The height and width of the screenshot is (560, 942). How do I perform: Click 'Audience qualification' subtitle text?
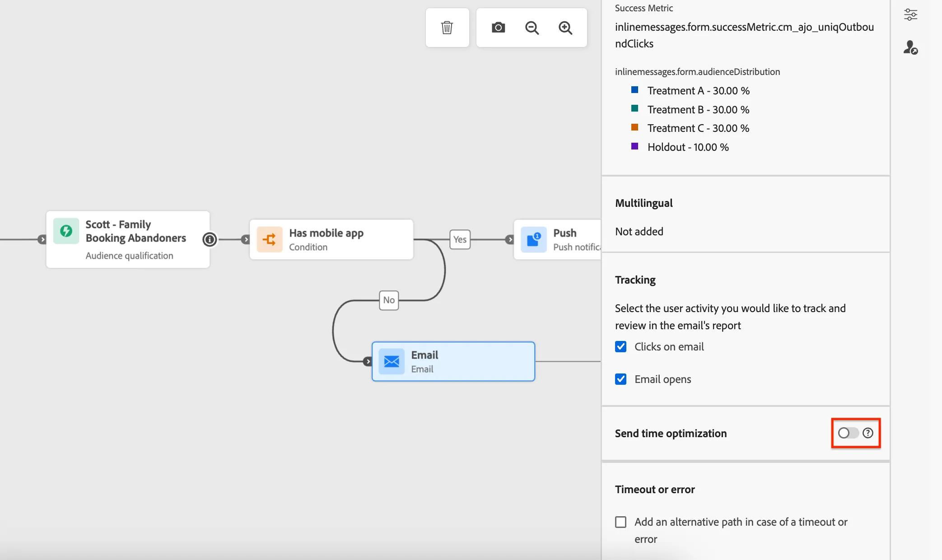[x=129, y=256]
